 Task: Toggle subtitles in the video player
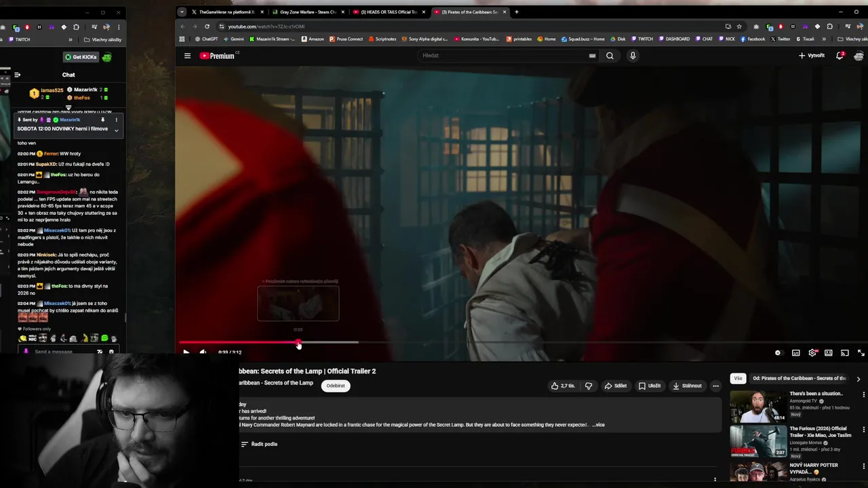[x=795, y=352]
